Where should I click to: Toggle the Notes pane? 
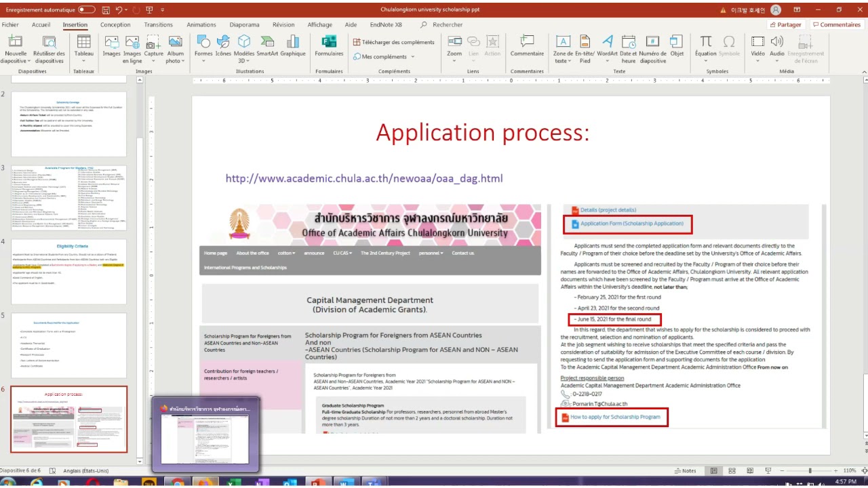pyautogui.click(x=686, y=470)
